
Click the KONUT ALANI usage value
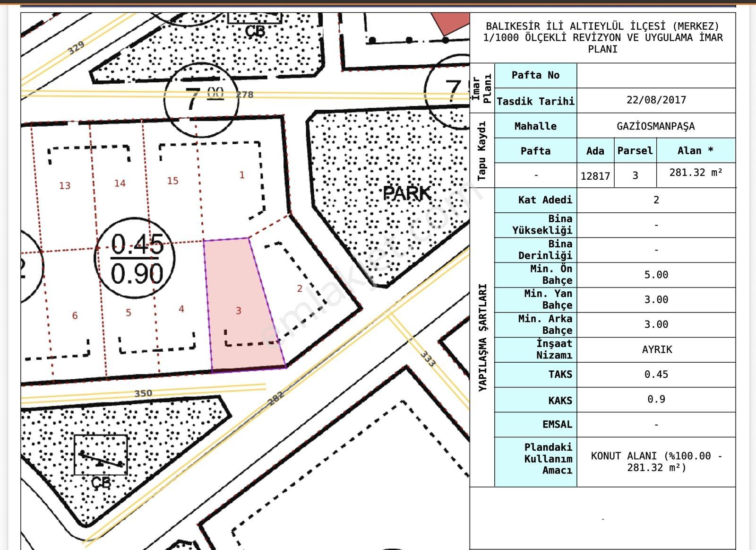656,462
